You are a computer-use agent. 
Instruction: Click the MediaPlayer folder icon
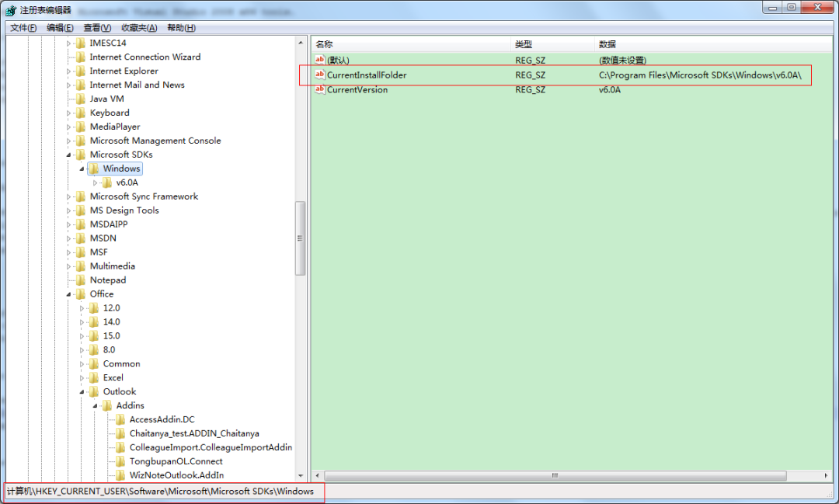pos(81,127)
